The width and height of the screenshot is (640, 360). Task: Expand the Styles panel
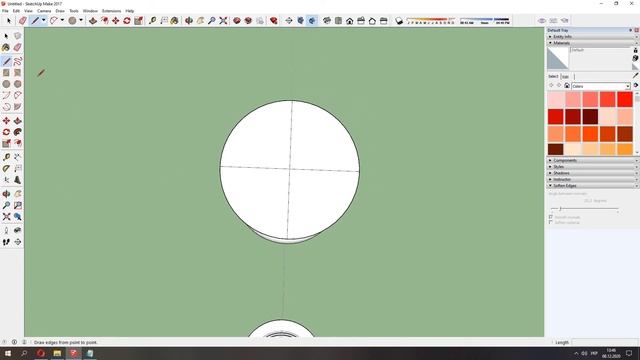593,167
